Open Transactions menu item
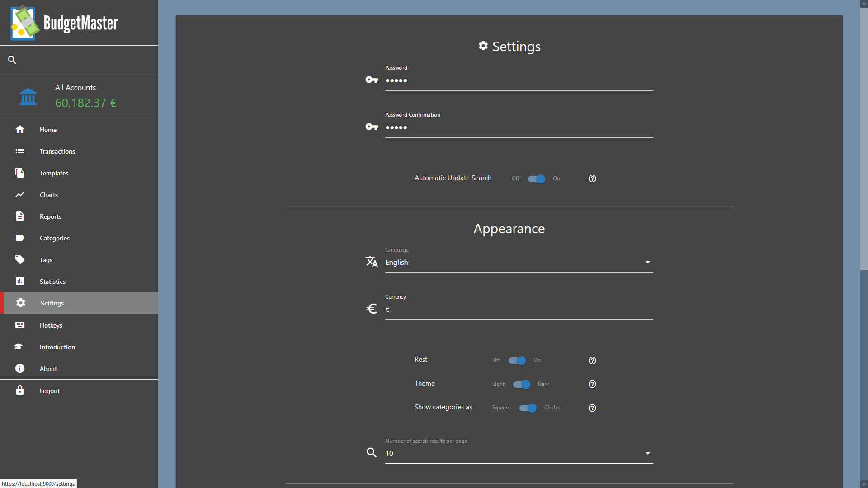Image resolution: width=868 pixels, height=488 pixels. [x=79, y=151]
